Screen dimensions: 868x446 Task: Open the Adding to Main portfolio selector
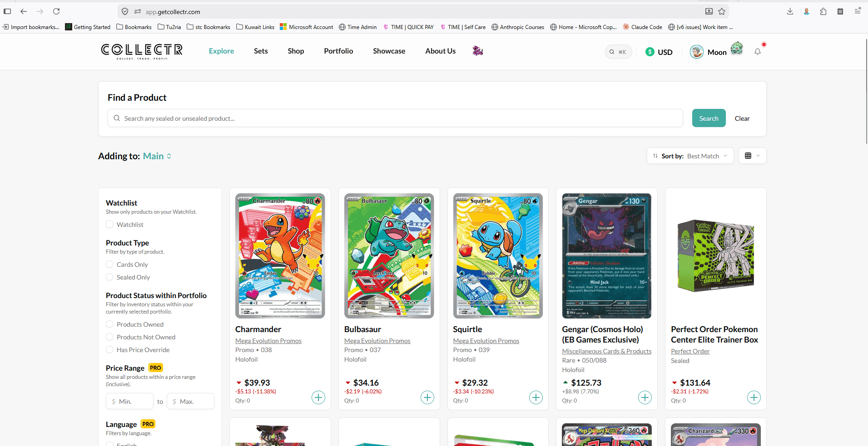click(157, 156)
